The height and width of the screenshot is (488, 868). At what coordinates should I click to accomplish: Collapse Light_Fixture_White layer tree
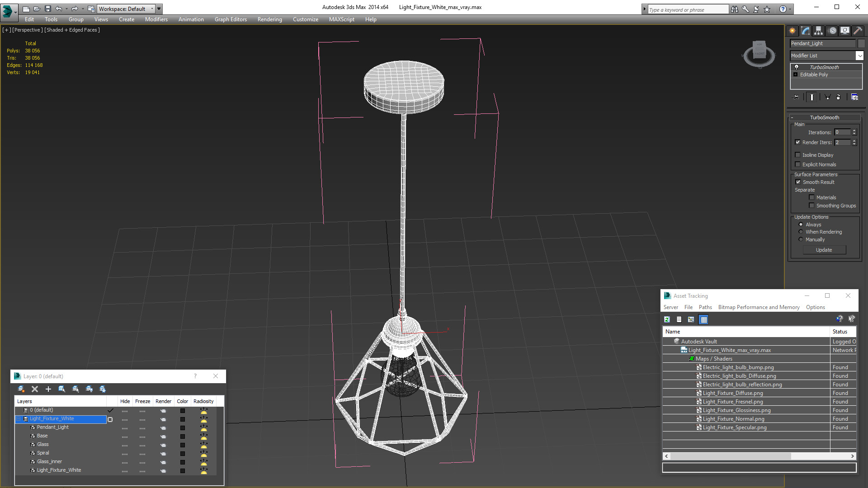click(x=19, y=419)
